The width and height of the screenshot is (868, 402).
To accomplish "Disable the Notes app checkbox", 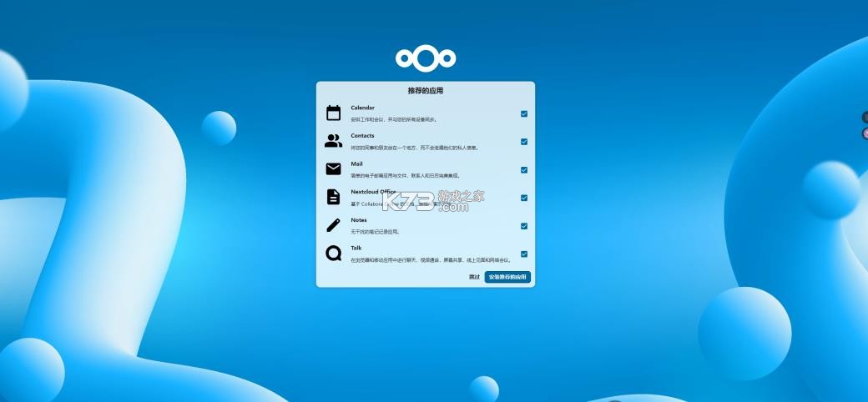I will click(523, 226).
